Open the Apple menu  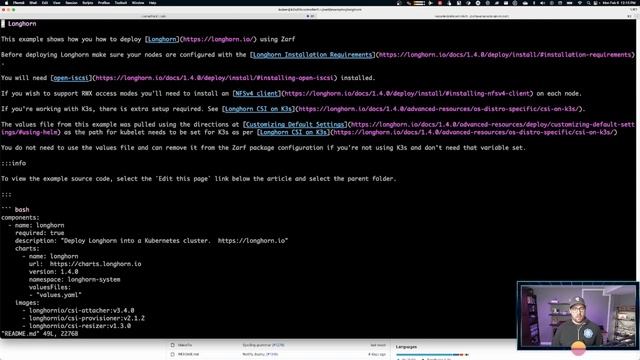click(x=6, y=2)
